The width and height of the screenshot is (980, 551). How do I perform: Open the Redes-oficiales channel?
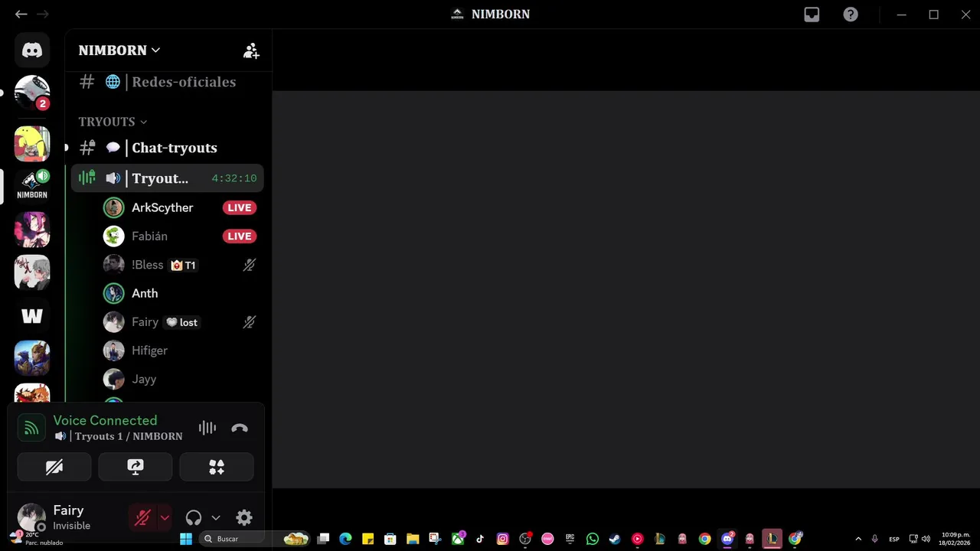(167, 82)
